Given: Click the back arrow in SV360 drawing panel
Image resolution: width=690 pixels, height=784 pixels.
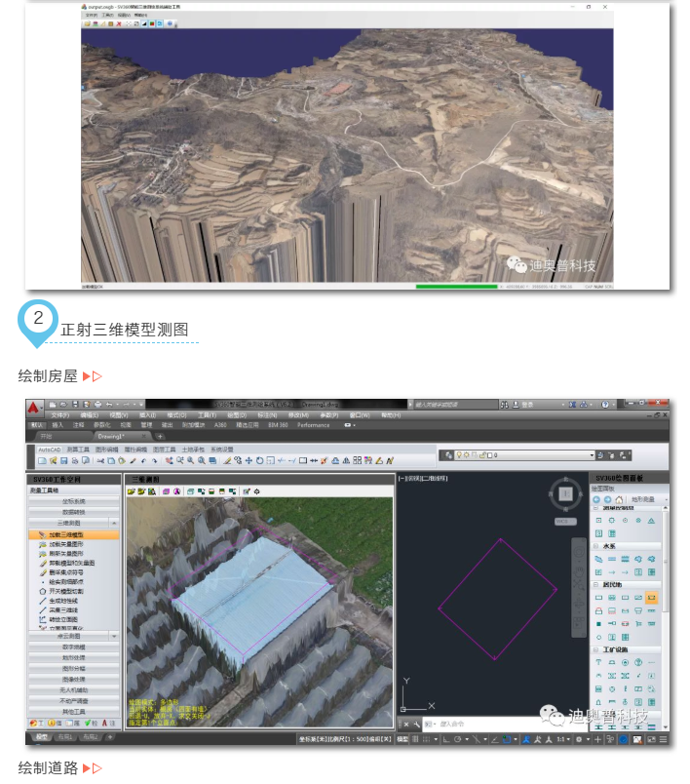Looking at the screenshot, I should coord(596,499).
